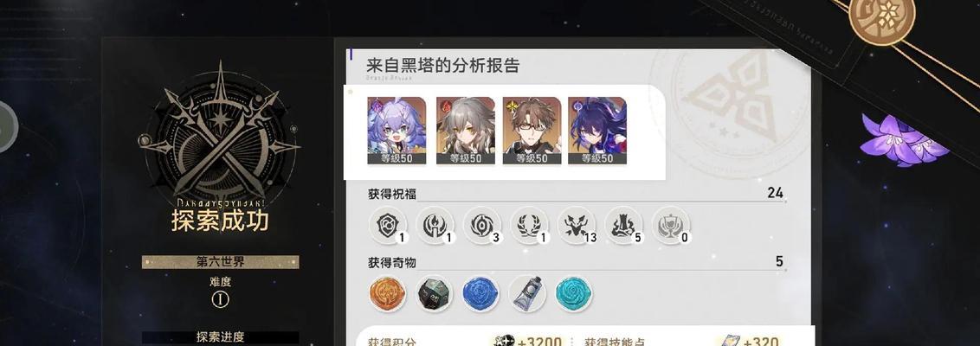Select the paint tube curio
The width and height of the screenshot is (980, 346).
click(x=527, y=294)
